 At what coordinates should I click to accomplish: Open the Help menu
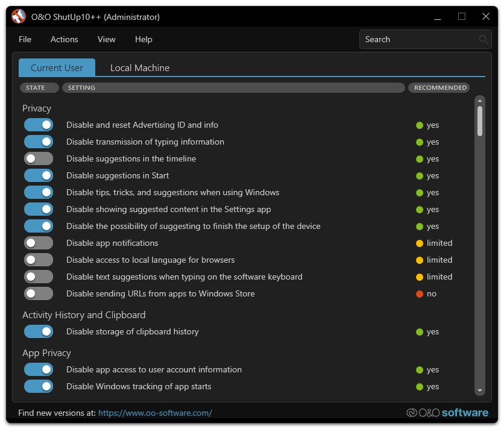point(143,39)
